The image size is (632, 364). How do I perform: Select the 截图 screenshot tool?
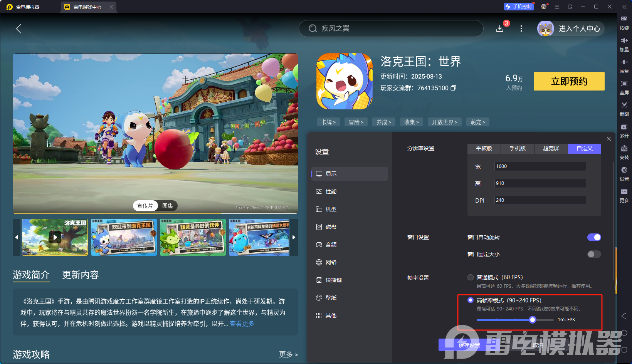point(624,109)
